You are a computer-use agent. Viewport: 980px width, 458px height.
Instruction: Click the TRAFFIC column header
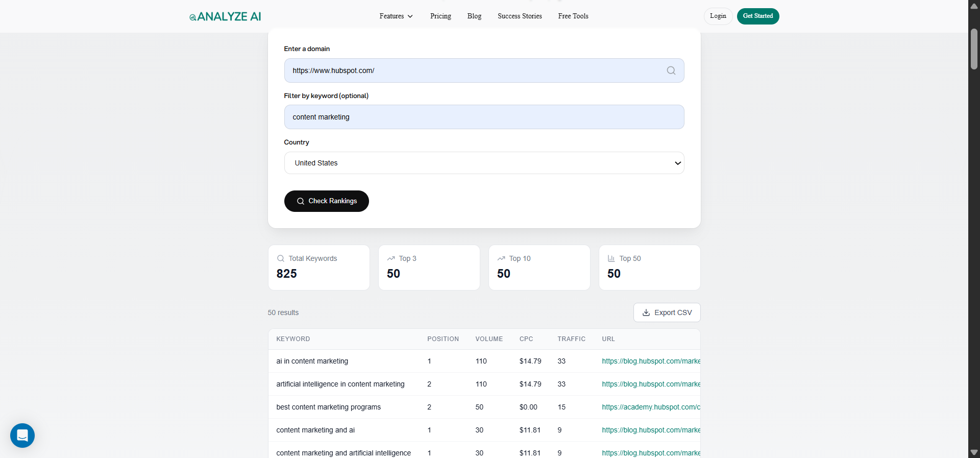point(571,339)
